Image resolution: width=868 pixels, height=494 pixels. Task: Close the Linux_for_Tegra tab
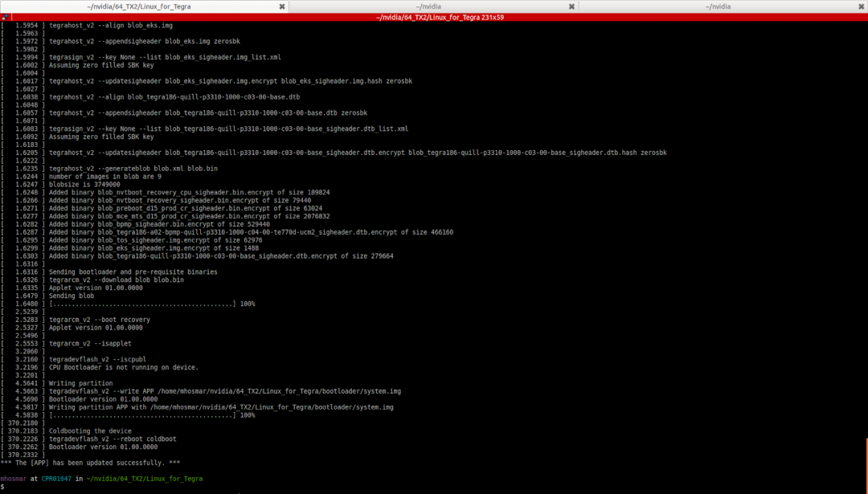click(x=281, y=6)
